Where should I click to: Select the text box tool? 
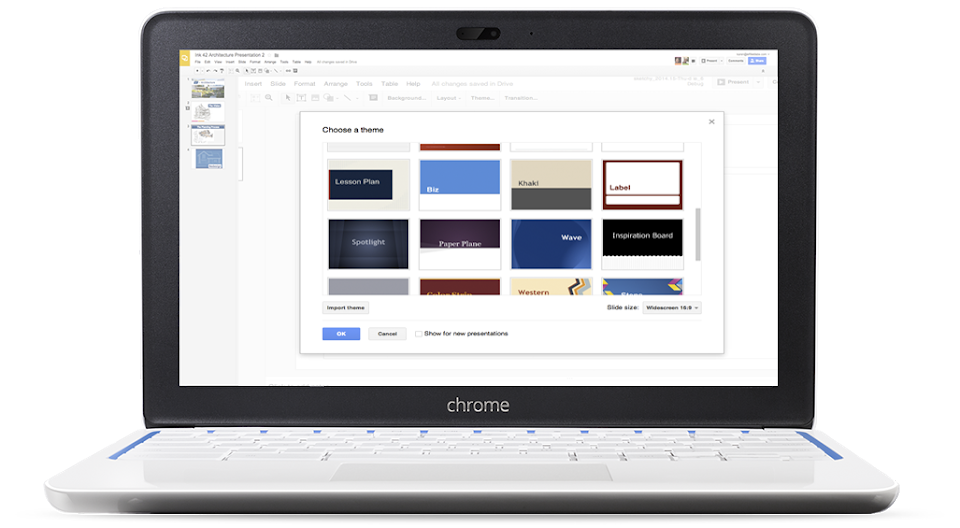pyautogui.click(x=301, y=98)
